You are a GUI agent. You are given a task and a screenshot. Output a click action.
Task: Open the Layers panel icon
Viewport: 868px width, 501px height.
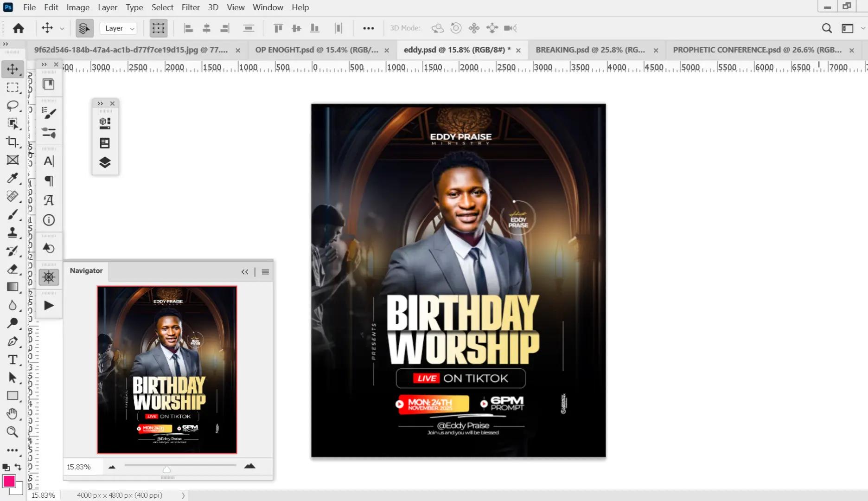[x=105, y=162]
